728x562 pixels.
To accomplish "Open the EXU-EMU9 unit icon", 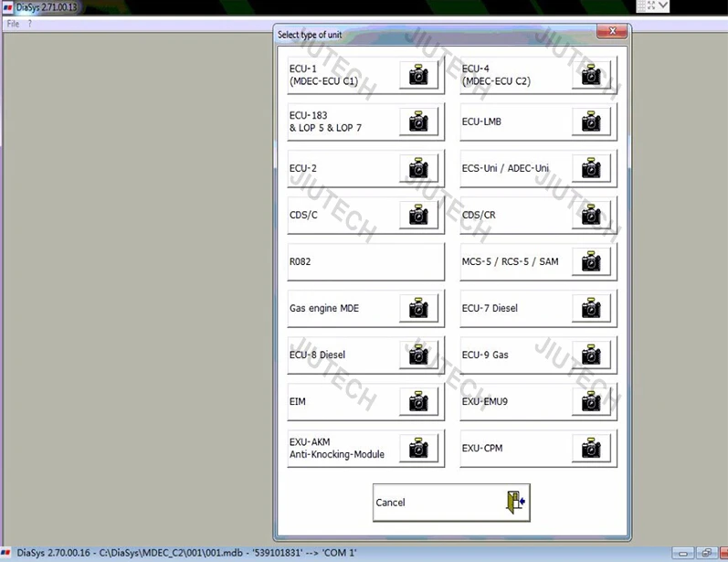I will click(591, 402).
